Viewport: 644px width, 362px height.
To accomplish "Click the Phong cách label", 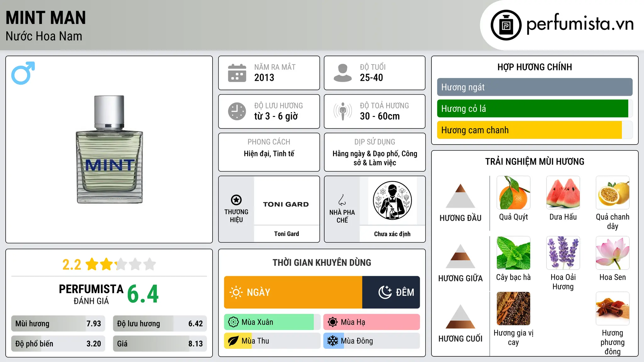I will pos(269,142).
